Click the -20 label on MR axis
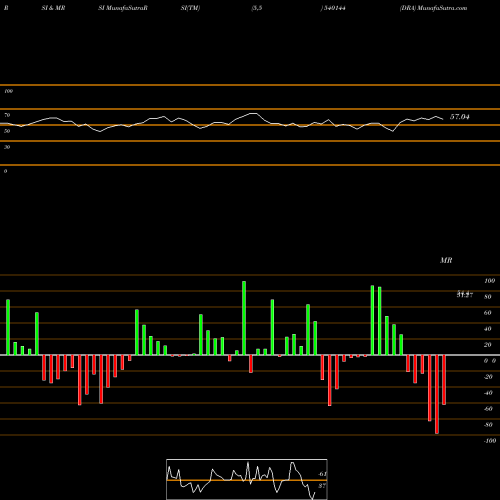Screen dimensions: 500x500 (488, 377)
